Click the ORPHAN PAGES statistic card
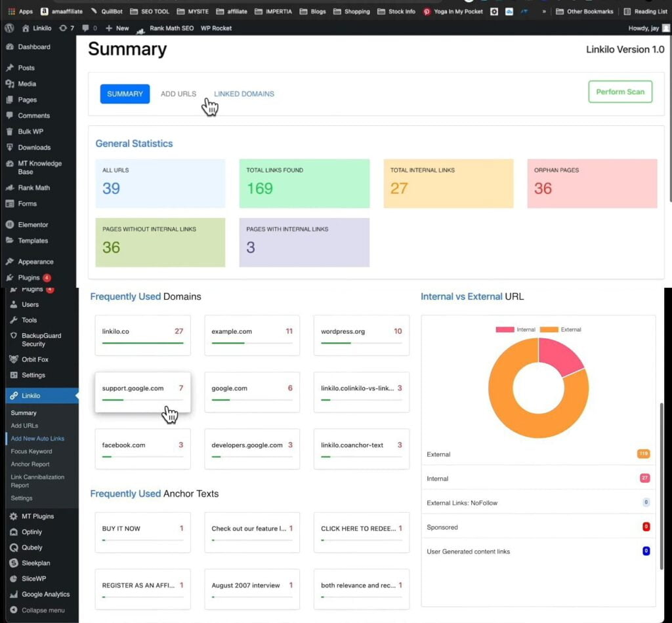 [592, 184]
